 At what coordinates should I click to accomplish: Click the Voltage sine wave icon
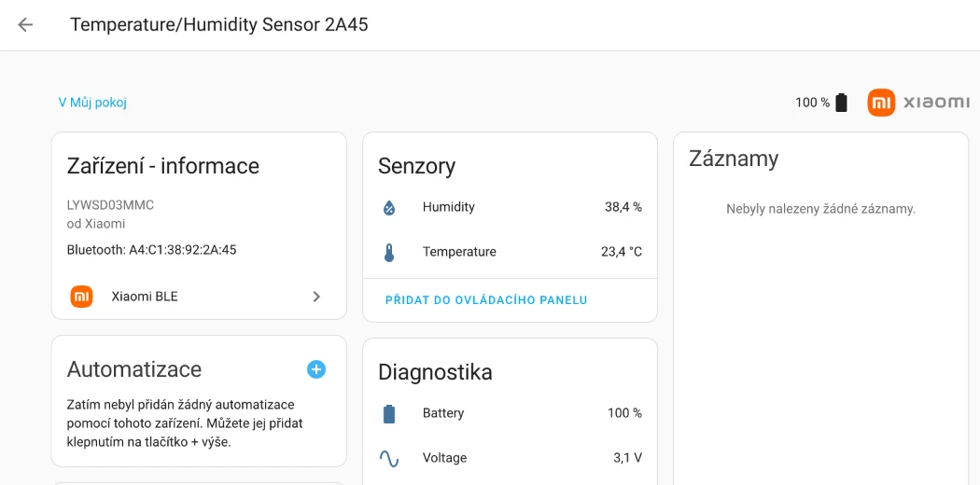coord(389,459)
